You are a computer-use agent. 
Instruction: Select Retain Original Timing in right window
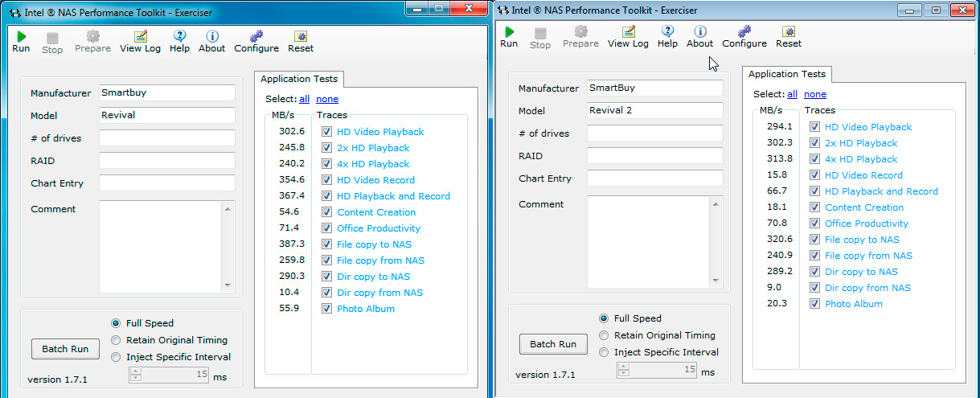pos(604,335)
